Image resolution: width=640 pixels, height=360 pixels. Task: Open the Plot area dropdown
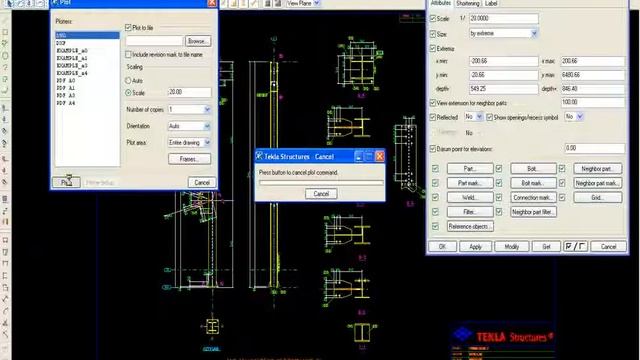[207, 142]
